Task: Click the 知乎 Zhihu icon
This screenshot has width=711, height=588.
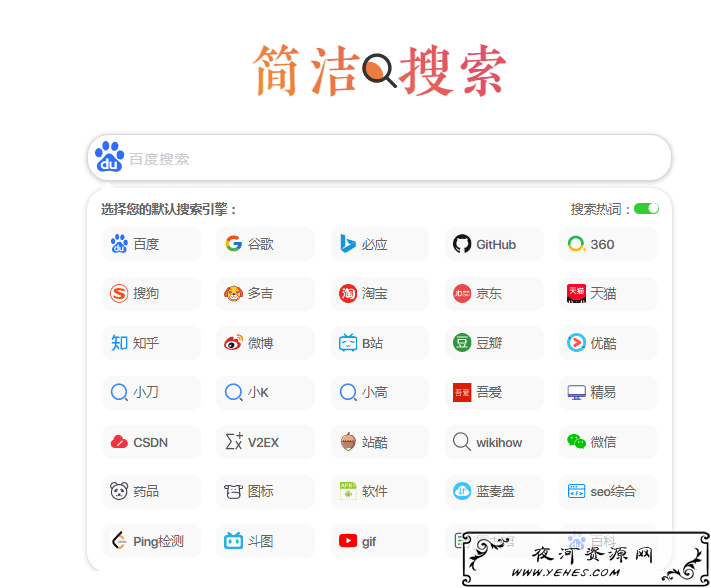Action: [x=119, y=343]
